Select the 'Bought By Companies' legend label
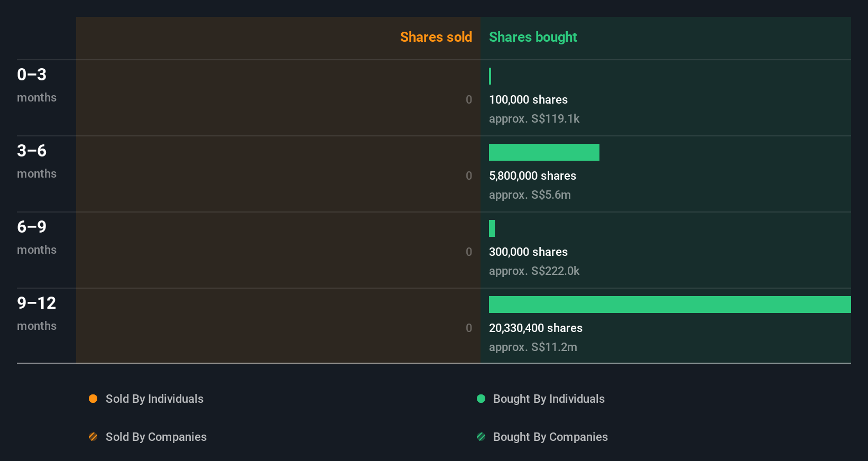Image resolution: width=868 pixels, height=461 pixels. [550, 437]
